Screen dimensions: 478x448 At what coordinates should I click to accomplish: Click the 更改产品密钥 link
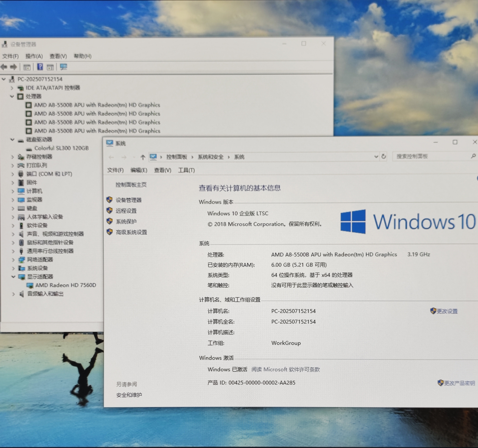click(459, 383)
